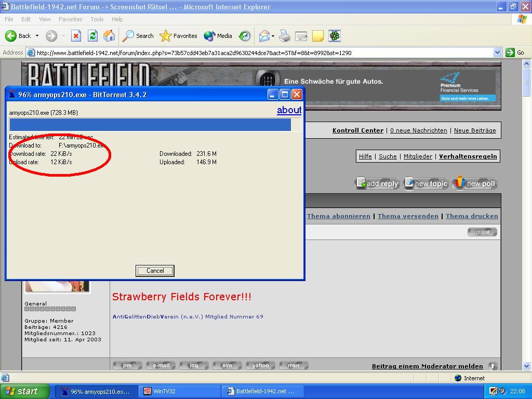
Task: Open the Windows Start menu
Action: click(25, 391)
